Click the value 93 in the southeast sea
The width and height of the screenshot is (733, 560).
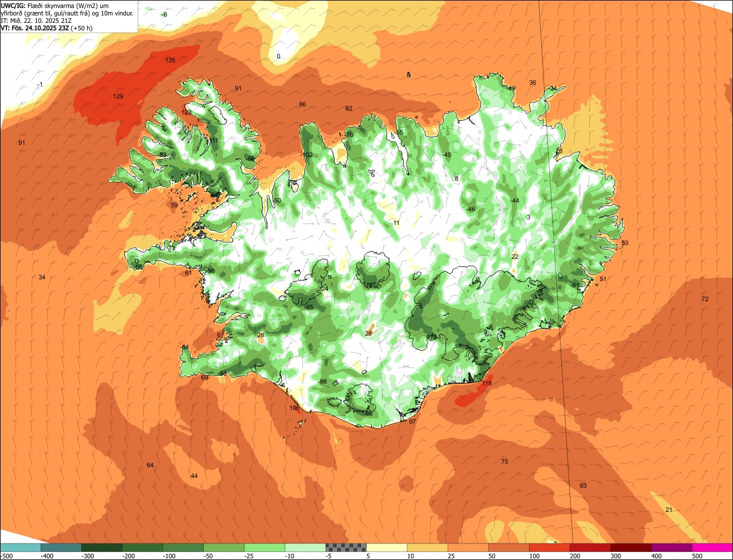[x=583, y=486]
